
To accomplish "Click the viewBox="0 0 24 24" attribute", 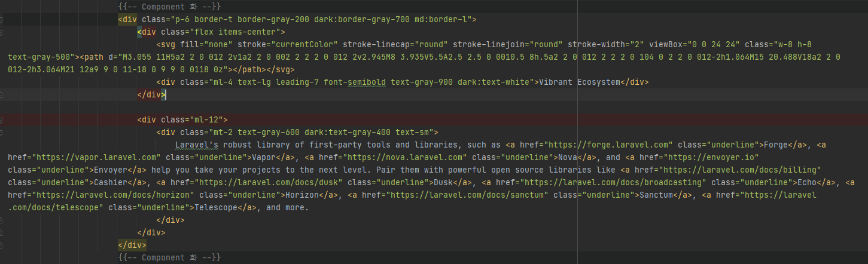I will coord(695,44).
